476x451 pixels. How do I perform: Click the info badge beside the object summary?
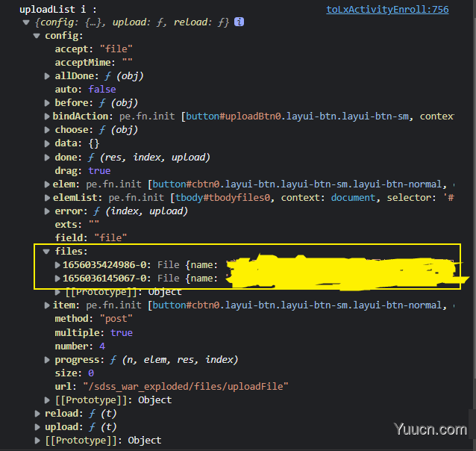(x=239, y=22)
